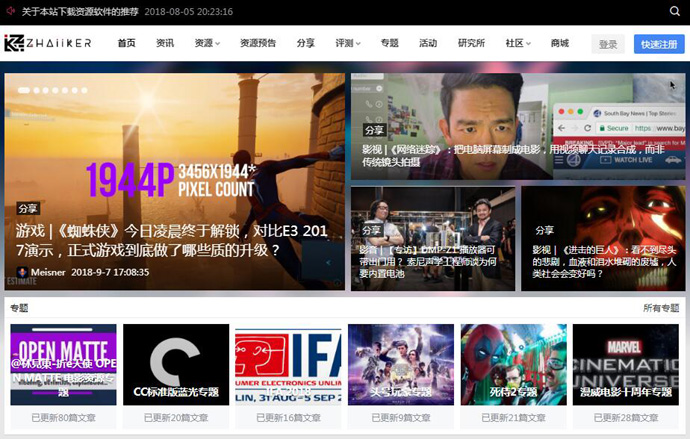This screenshot has height=439, width=690.
Task: Click the 分享 tag on Spider-Man article
Action: (28, 209)
